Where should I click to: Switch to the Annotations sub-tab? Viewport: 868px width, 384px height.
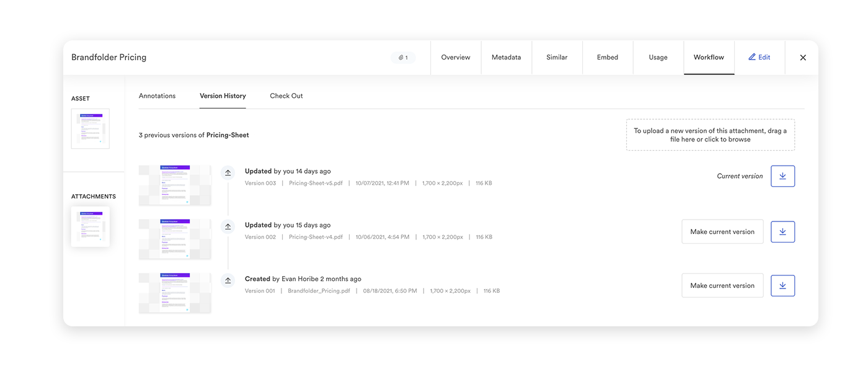(x=157, y=96)
